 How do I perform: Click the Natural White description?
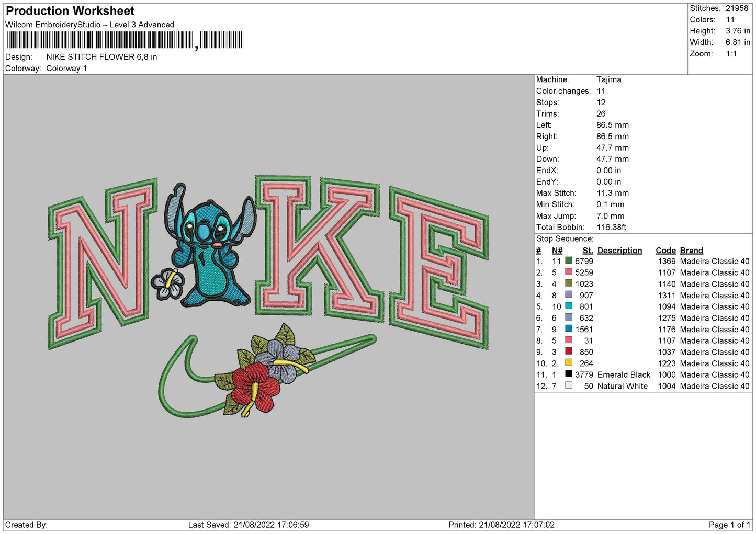(x=623, y=387)
